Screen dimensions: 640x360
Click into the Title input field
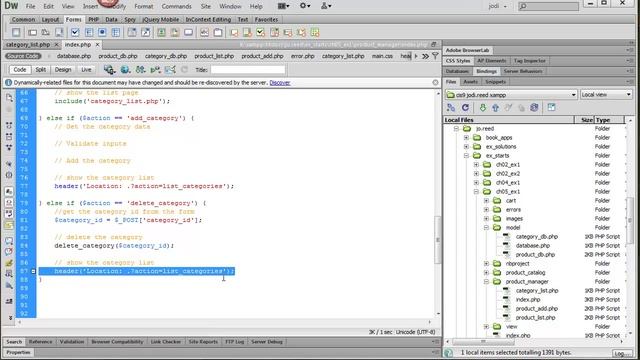pos(248,70)
